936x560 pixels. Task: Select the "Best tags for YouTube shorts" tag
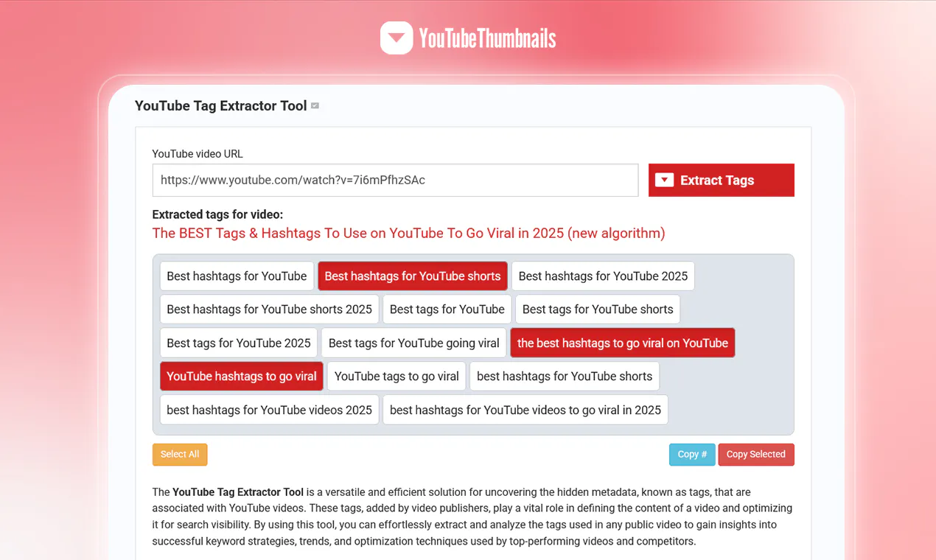click(x=598, y=309)
